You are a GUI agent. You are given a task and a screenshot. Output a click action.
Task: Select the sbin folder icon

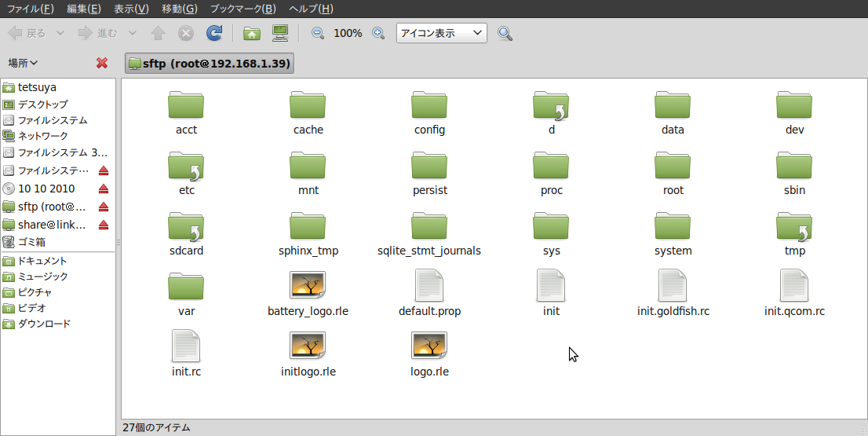pos(794,165)
